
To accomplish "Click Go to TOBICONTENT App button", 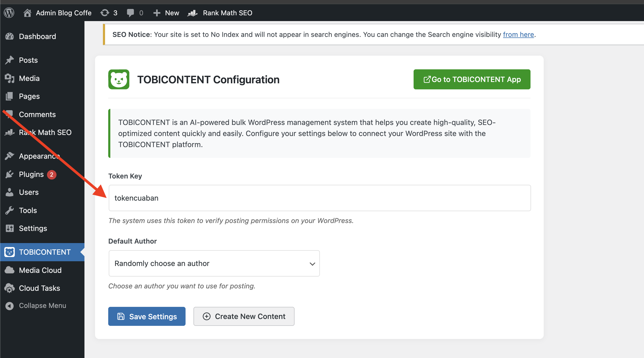I will 472,79.
